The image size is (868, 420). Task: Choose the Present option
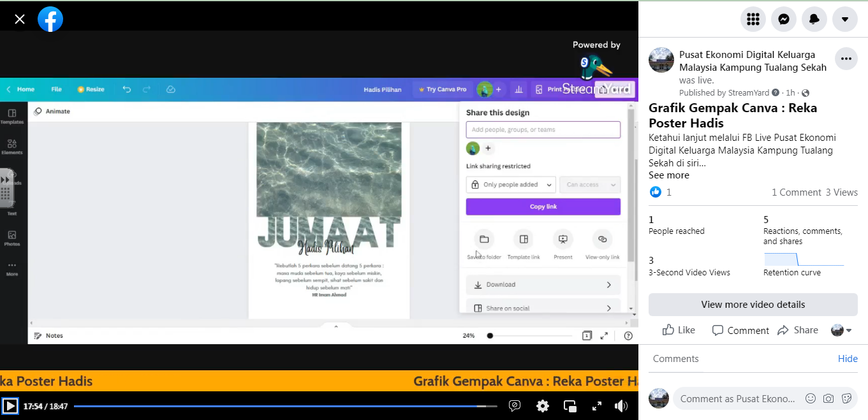[x=563, y=245]
